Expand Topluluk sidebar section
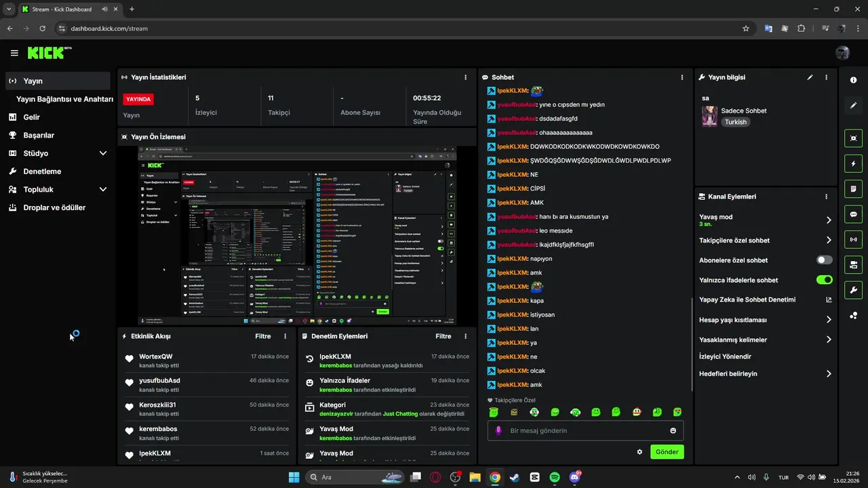Image resolution: width=868 pixels, height=488 pixels. (x=103, y=190)
